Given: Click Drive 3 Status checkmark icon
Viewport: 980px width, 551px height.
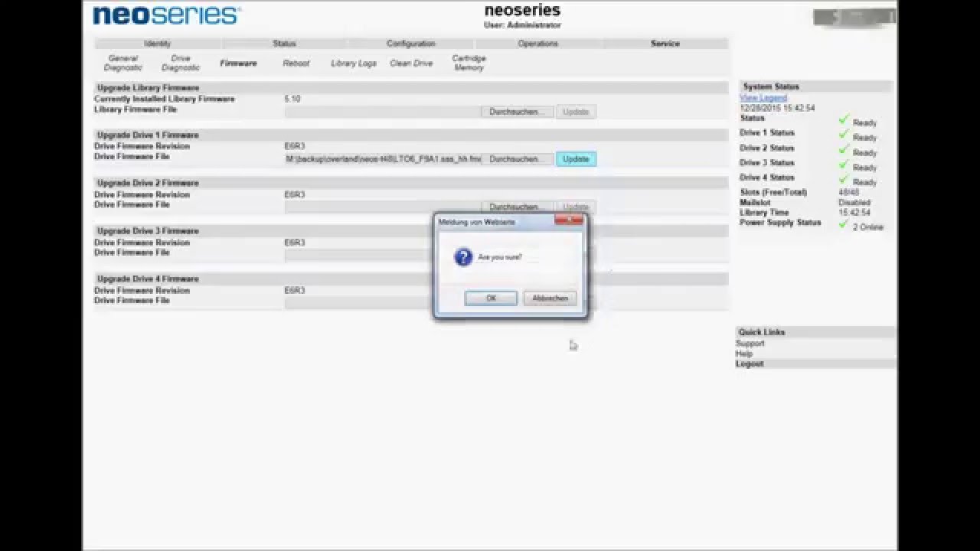Looking at the screenshot, I should (844, 164).
